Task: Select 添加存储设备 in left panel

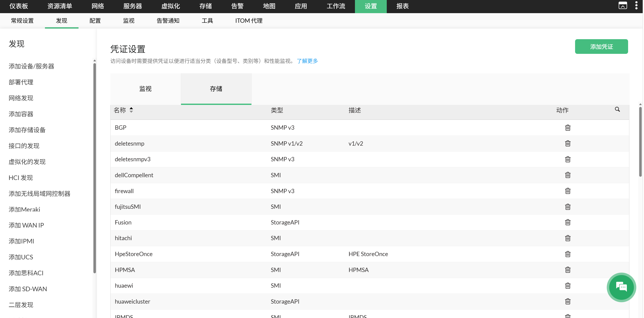Action: [27, 130]
